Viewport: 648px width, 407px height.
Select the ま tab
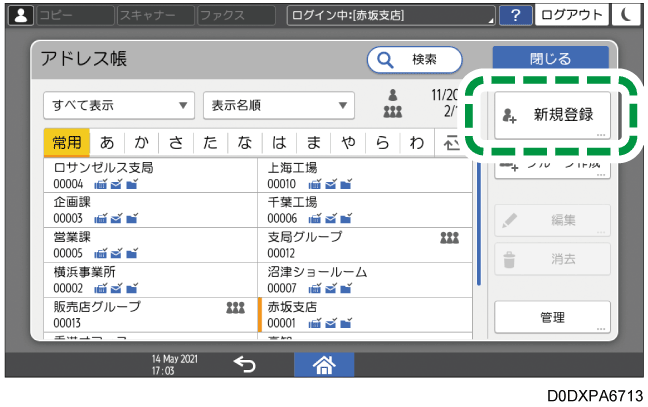(314, 143)
